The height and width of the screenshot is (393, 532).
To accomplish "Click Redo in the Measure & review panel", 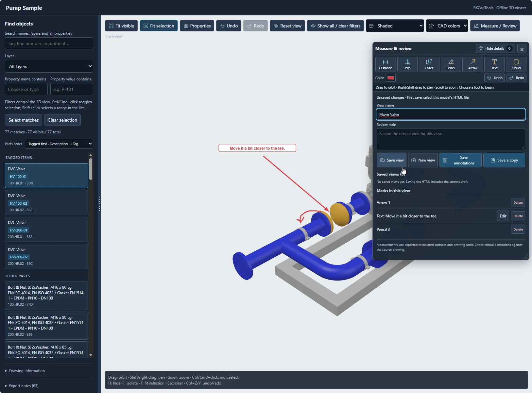I will 517,78.
